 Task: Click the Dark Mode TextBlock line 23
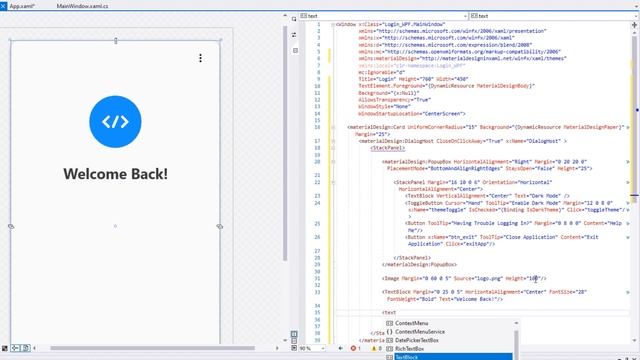click(x=487, y=196)
